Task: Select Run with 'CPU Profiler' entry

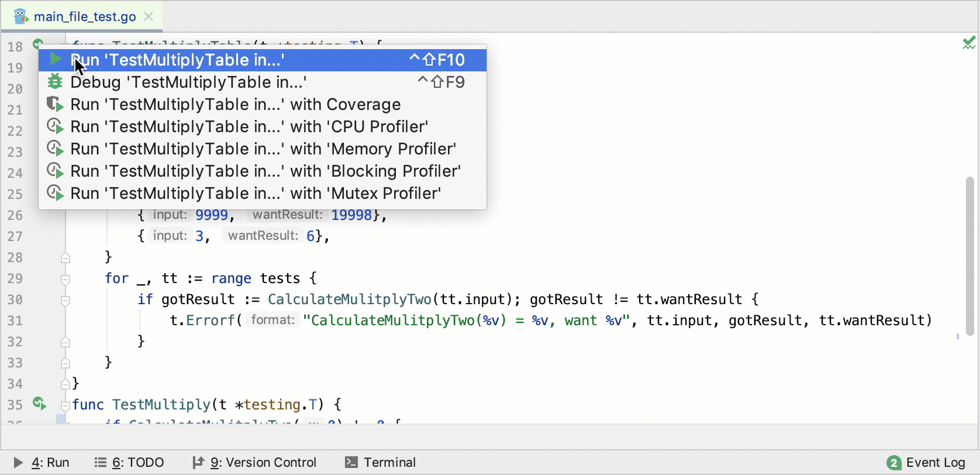Action: tap(263, 126)
